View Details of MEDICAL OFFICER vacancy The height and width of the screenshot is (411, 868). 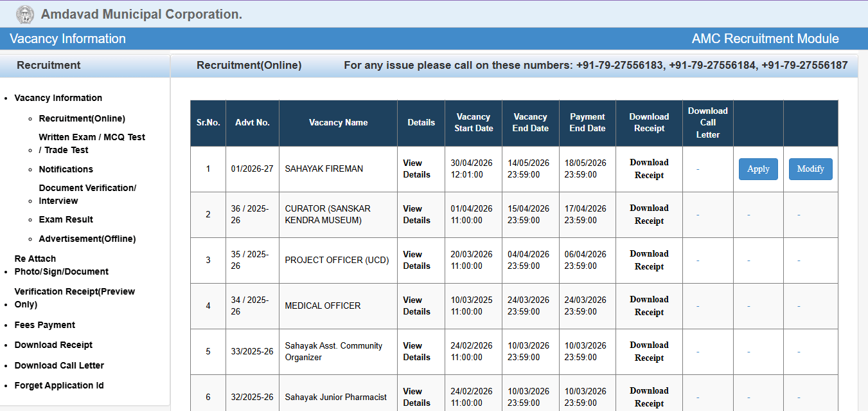(417, 306)
